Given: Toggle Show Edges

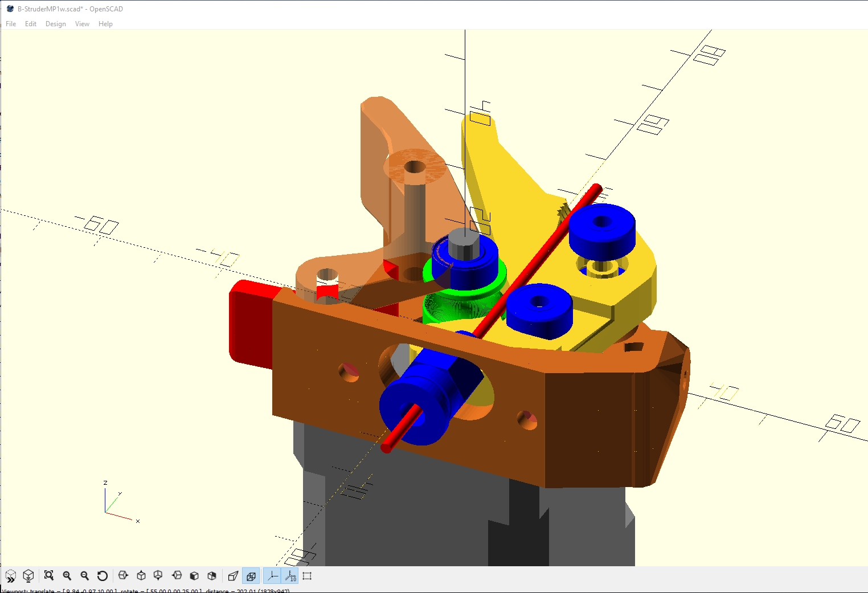Looking at the screenshot, I should tap(308, 576).
